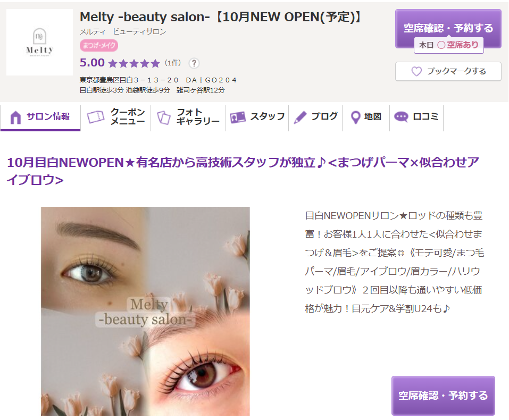
Task: Click the coupon ticket icon
Action: [x=95, y=117]
